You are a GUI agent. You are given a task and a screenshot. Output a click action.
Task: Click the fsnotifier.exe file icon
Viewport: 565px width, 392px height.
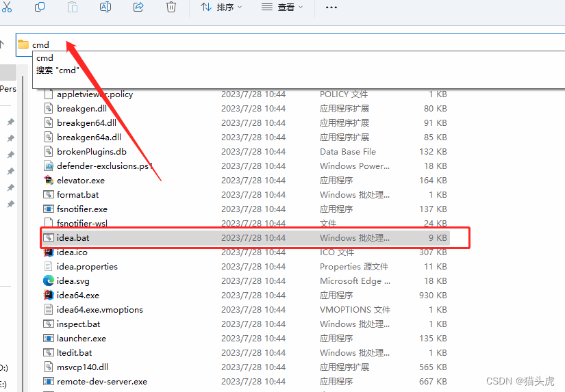pos(49,209)
